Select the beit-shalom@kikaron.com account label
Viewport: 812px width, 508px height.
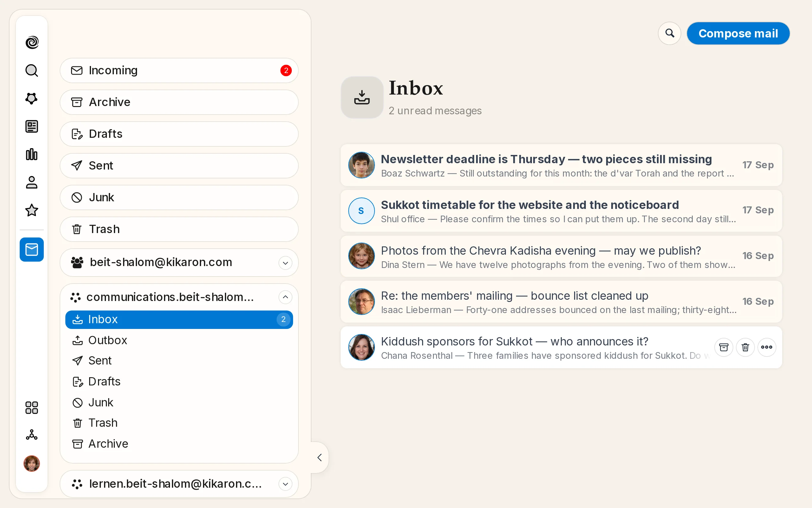coord(161,262)
